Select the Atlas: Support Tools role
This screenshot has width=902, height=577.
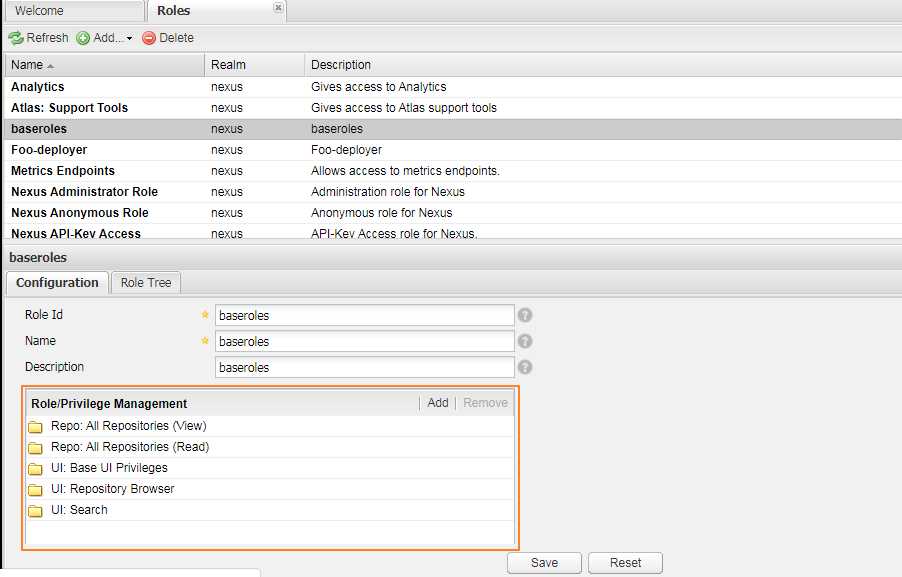pos(453,108)
